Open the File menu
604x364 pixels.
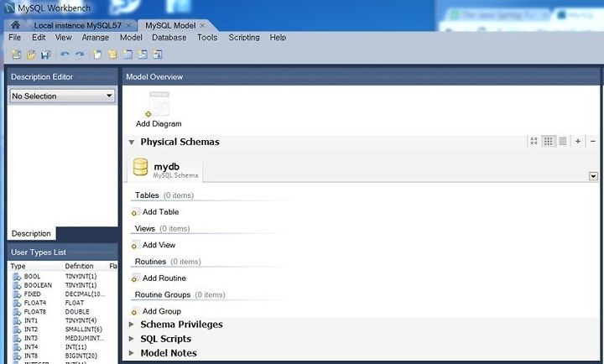pyautogui.click(x=14, y=38)
